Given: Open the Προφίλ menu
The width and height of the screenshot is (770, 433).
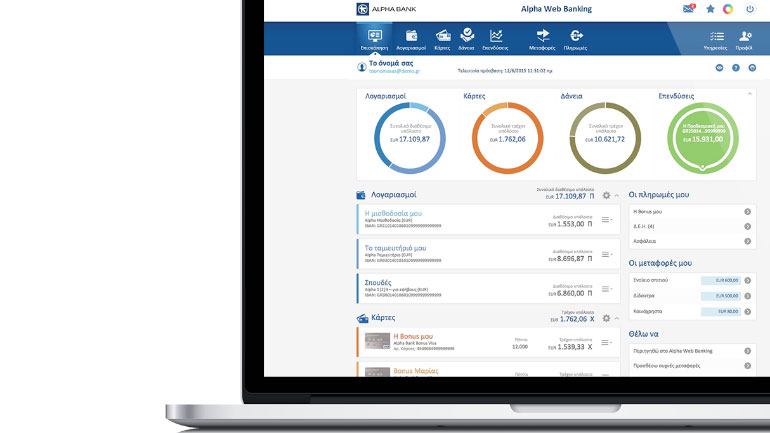Looking at the screenshot, I should [x=744, y=38].
